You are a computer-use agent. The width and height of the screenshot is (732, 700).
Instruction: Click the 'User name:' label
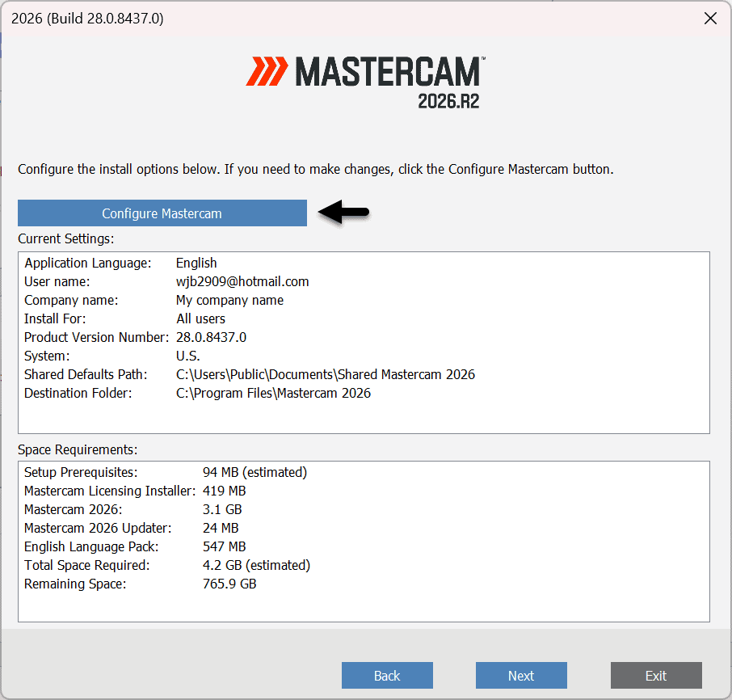click(57, 281)
